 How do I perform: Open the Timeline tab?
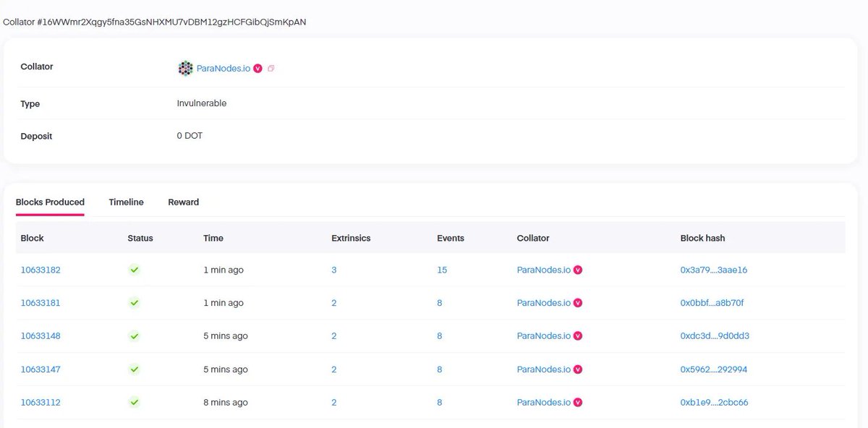click(x=126, y=202)
